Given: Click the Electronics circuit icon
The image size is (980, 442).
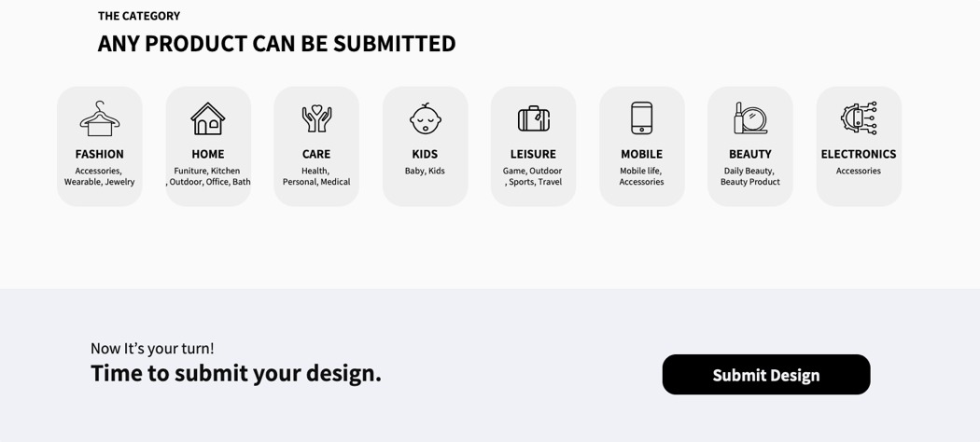Looking at the screenshot, I should [859, 118].
